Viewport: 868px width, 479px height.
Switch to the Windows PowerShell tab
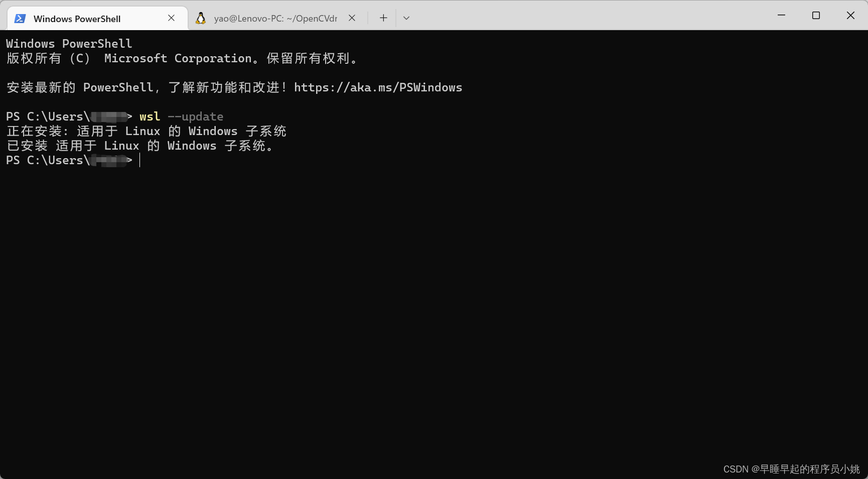click(97, 19)
